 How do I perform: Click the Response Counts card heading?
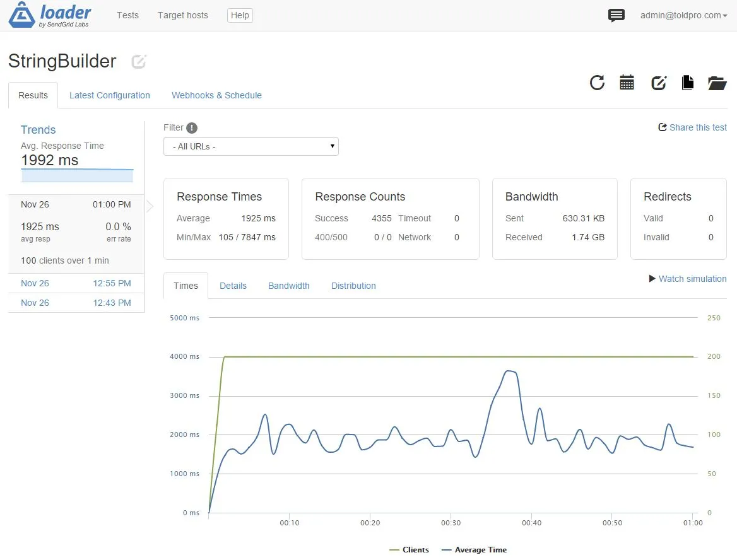tap(360, 197)
